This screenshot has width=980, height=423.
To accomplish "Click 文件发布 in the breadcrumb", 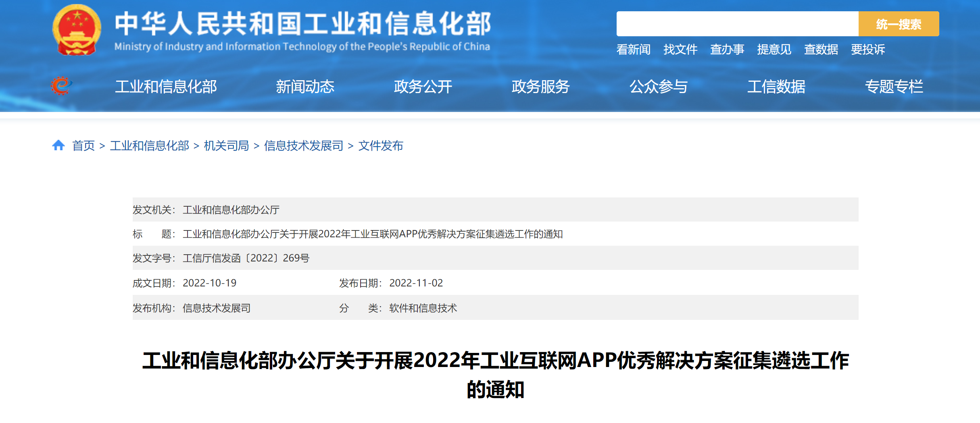I will click(x=381, y=145).
